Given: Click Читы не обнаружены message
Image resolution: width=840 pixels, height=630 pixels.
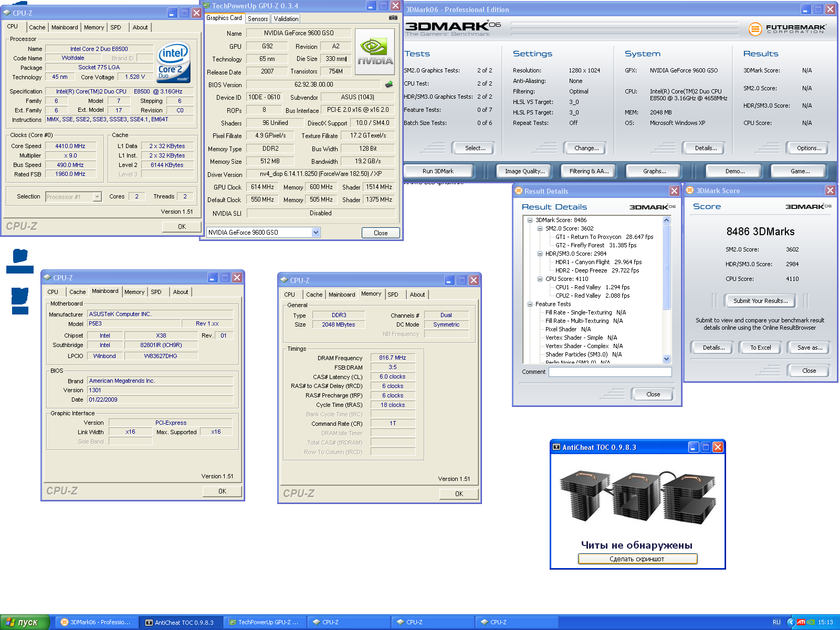Looking at the screenshot, I should click(x=636, y=545).
